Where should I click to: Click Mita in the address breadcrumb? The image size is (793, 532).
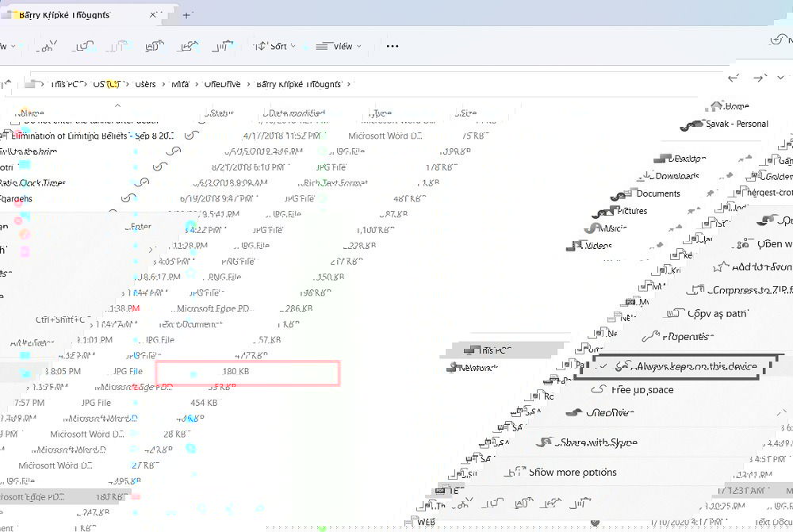click(179, 84)
